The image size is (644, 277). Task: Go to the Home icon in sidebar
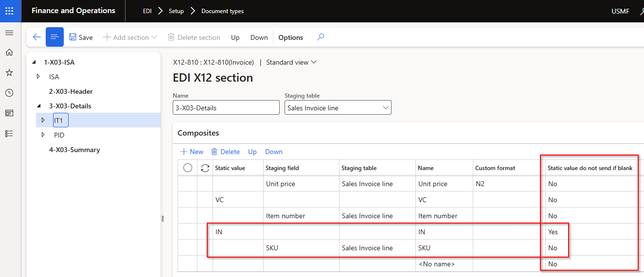[x=9, y=52]
